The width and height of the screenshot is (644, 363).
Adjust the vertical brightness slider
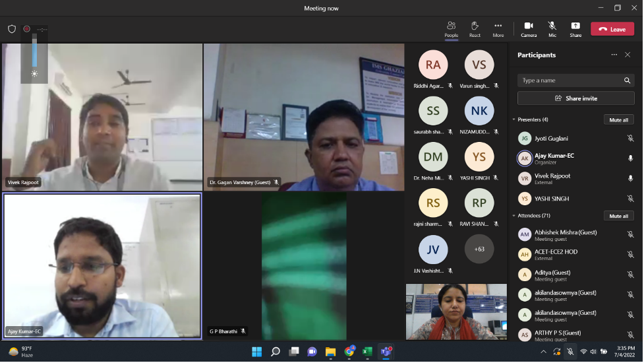click(x=34, y=53)
